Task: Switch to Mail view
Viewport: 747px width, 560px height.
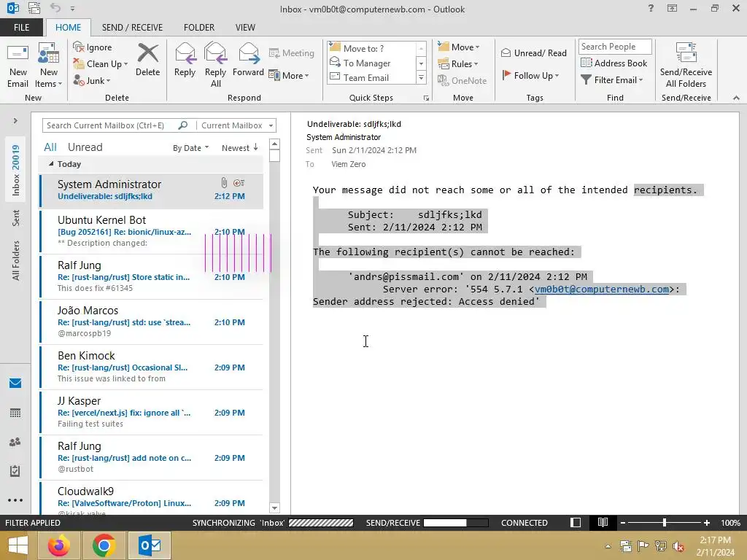Action: point(15,384)
